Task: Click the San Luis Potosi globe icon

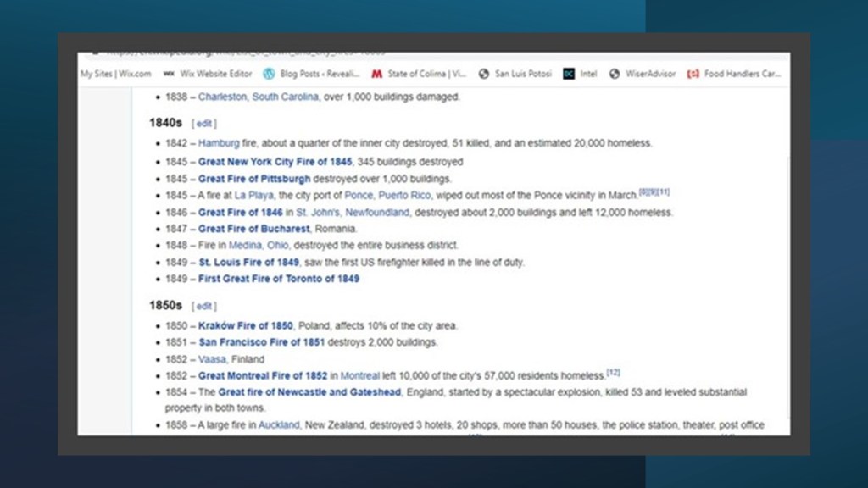Action: 484,74
